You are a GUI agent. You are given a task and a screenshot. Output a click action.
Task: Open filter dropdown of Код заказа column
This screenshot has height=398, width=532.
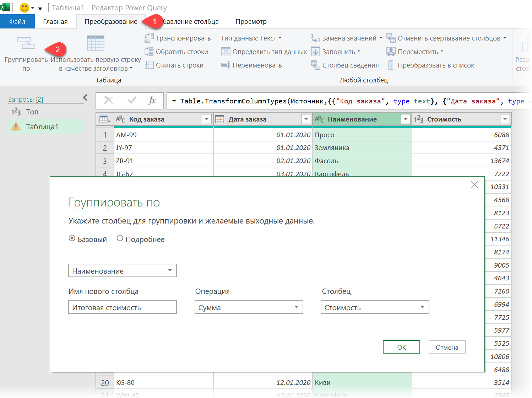207,119
